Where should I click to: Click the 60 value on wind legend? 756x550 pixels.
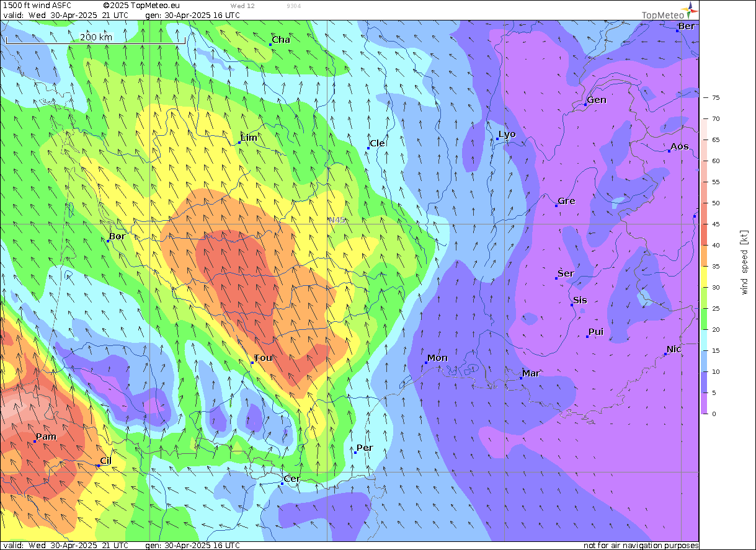pyautogui.click(x=716, y=161)
